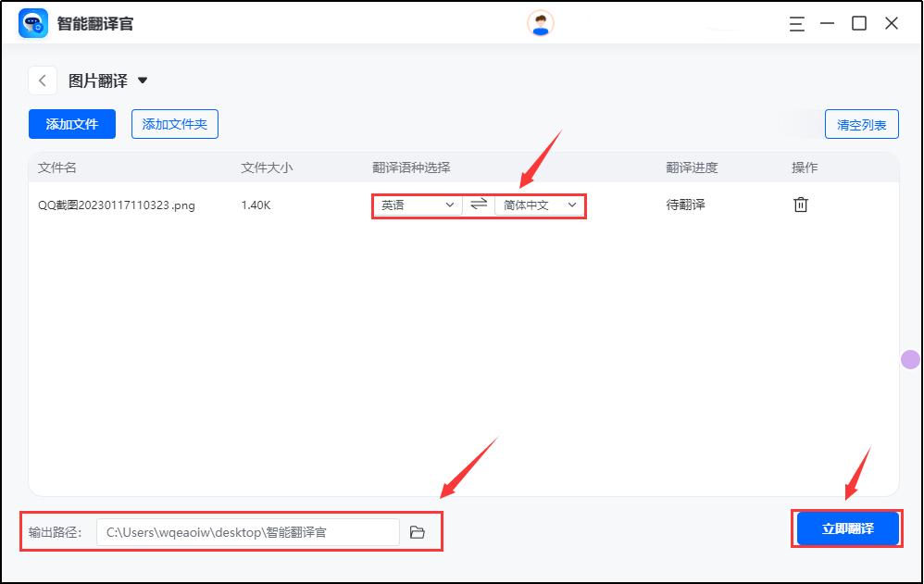Screen dimensions: 924x584
Task: Expand the 图片翻译 mode selector arrow
Action: [x=142, y=81]
